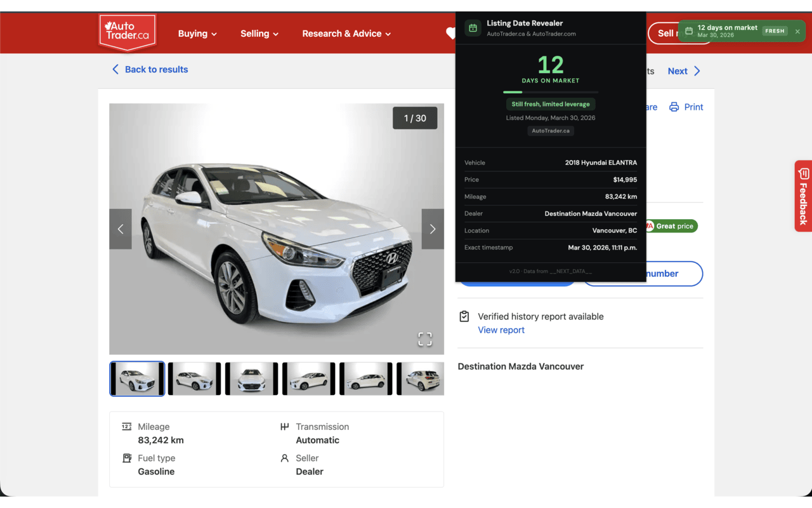Click the AutoTrader.ca source tag in popup
This screenshot has height=508, width=812.
coord(551,131)
